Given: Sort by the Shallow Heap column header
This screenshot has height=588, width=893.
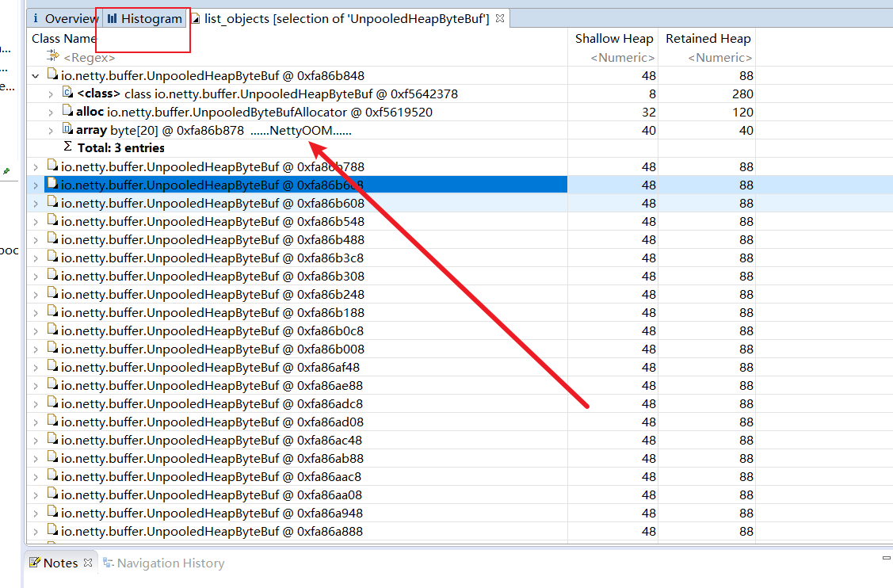Looking at the screenshot, I should point(614,38).
